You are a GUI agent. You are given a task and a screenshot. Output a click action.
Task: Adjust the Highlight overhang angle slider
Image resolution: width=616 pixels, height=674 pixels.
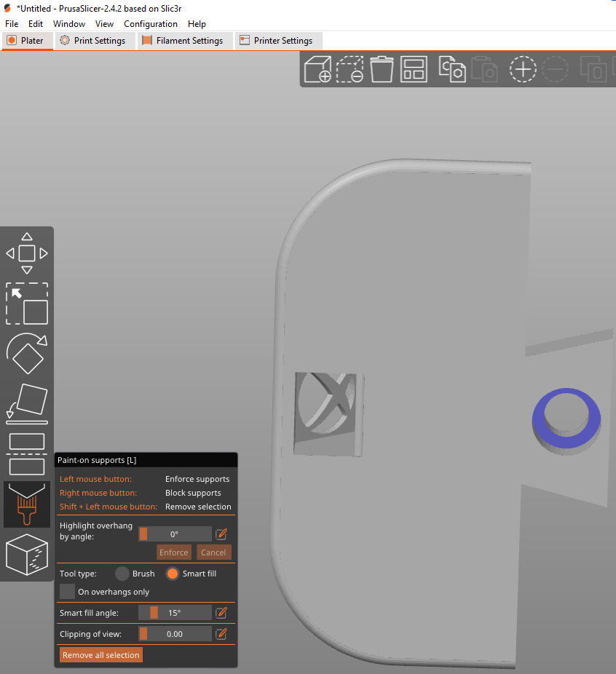tap(175, 534)
